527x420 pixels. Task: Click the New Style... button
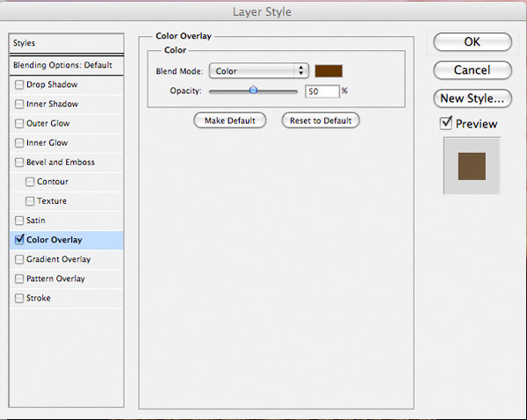tap(473, 98)
